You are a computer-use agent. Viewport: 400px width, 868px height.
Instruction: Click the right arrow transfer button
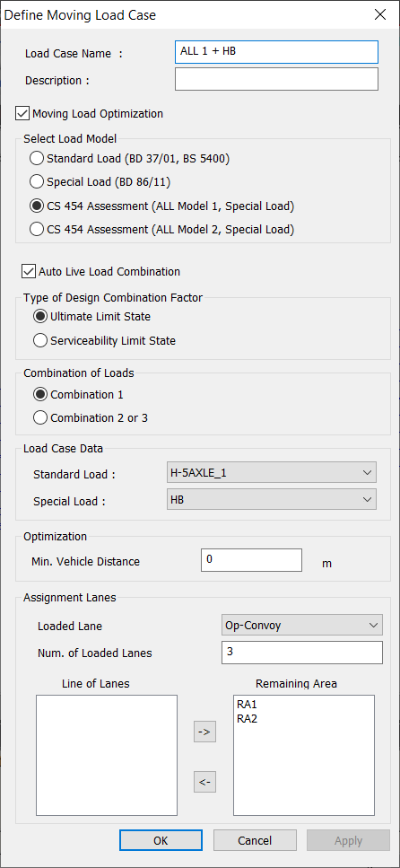click(204, 732)
